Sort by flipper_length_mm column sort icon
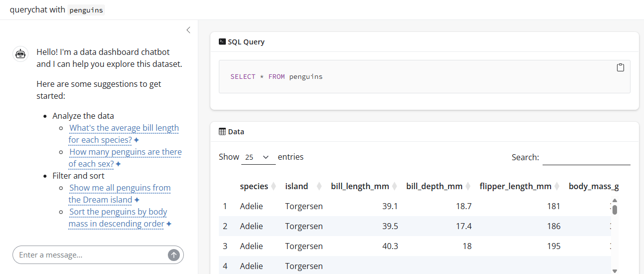Image resolution: width=644 pixels, height=274 pixels. point(557,187)
